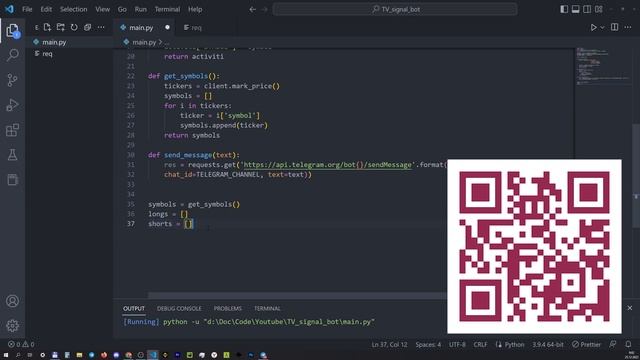Click the horizontal editor scrollbar

pyautogui.click(x=297, y=295)
